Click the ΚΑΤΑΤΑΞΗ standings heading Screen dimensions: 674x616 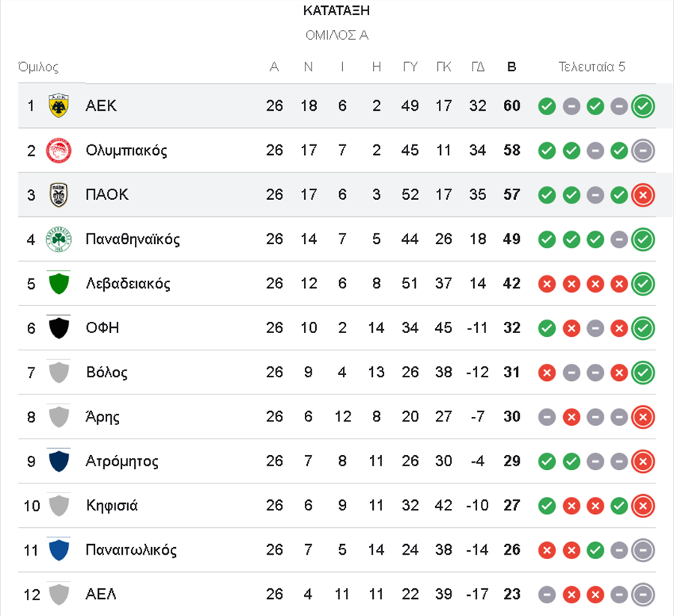coord(337,10)
